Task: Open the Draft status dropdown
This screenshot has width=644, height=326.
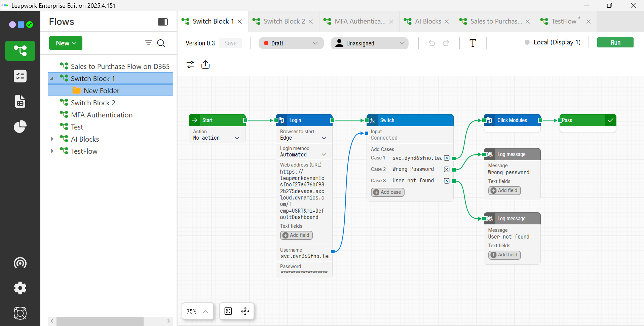Action: pyautogui.click(x=291, y=43)
